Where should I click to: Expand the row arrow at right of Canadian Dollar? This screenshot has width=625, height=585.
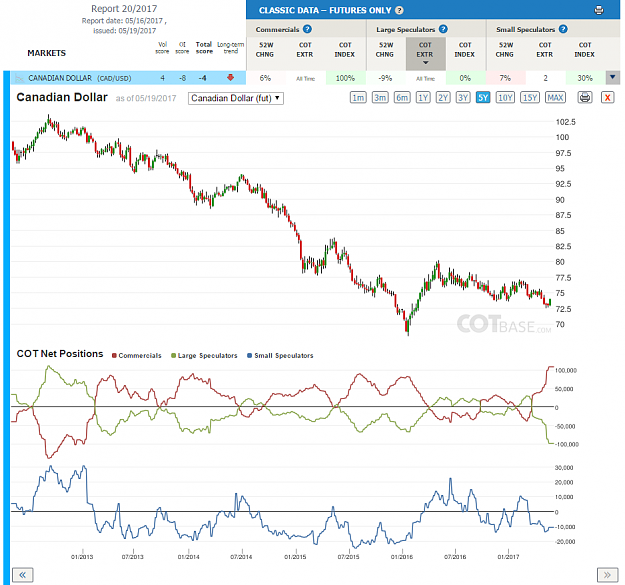coord(613,78)
